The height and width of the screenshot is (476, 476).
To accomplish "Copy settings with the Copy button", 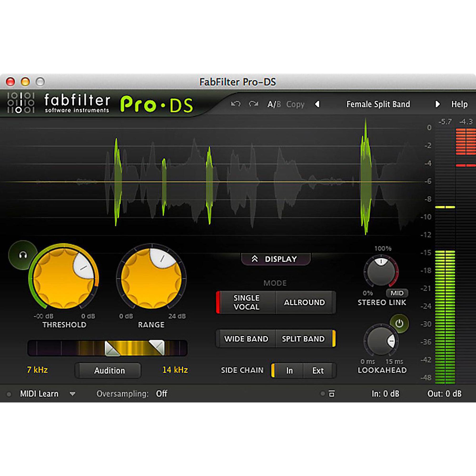I will [x=295, y=104].
